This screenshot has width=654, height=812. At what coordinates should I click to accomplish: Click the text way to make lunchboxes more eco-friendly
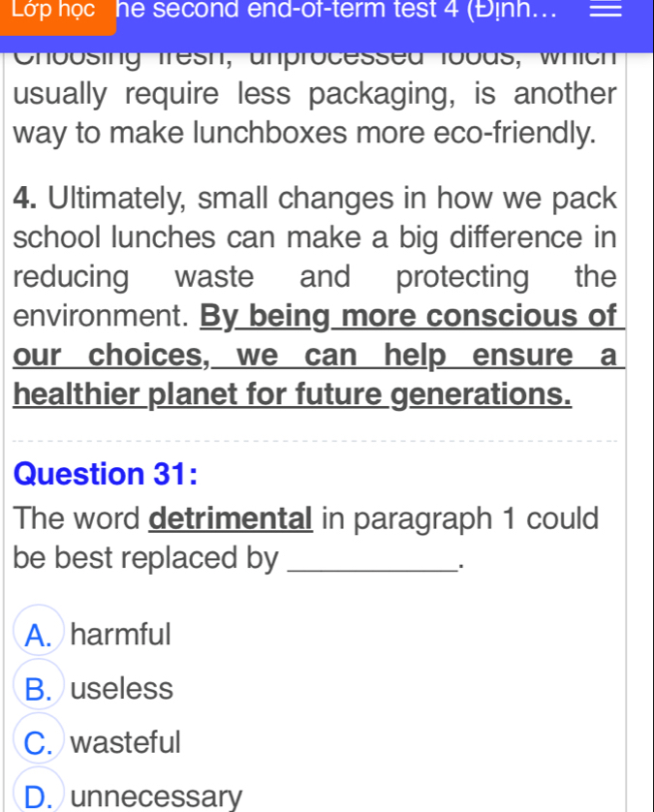pyautogui.click(x=304, y=133)
